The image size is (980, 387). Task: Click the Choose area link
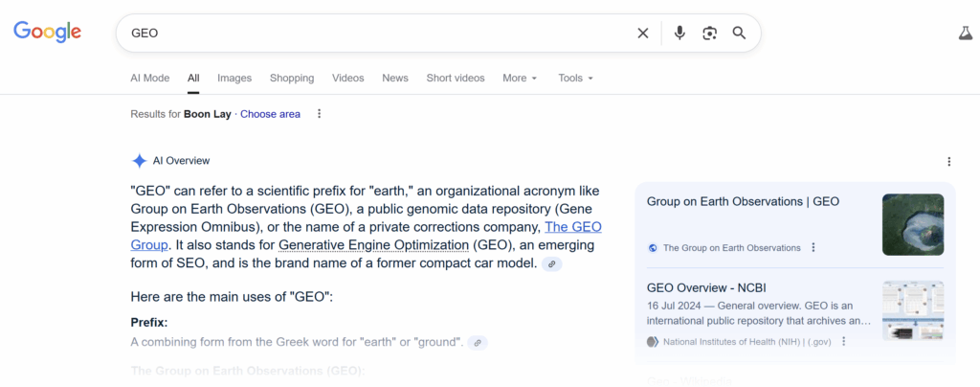pos(270,114)
